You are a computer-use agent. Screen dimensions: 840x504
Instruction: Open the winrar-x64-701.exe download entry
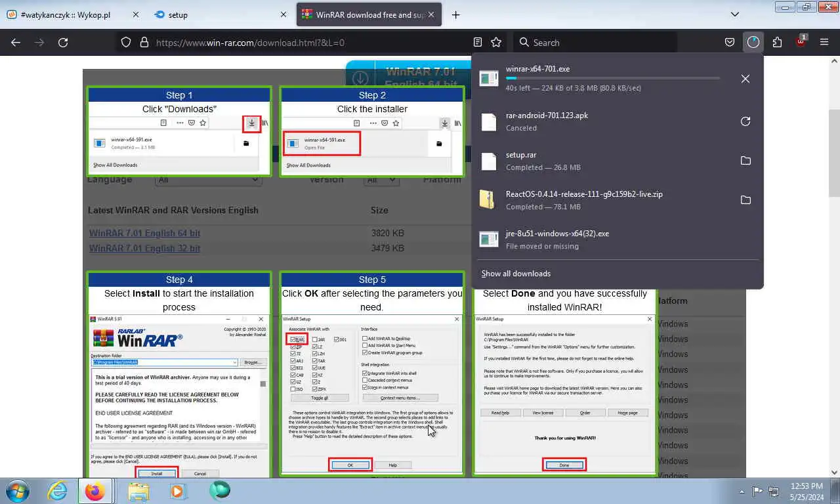tap(604, 79)
